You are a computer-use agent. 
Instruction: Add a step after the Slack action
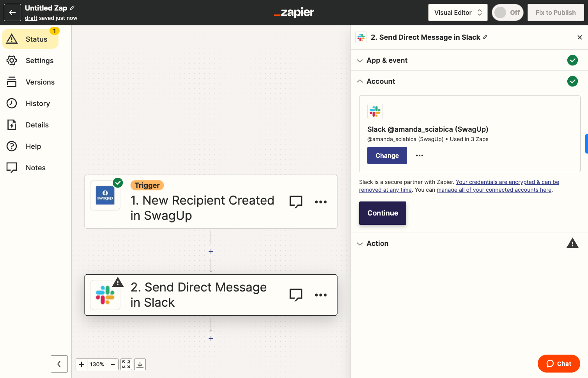click(211, 339)
